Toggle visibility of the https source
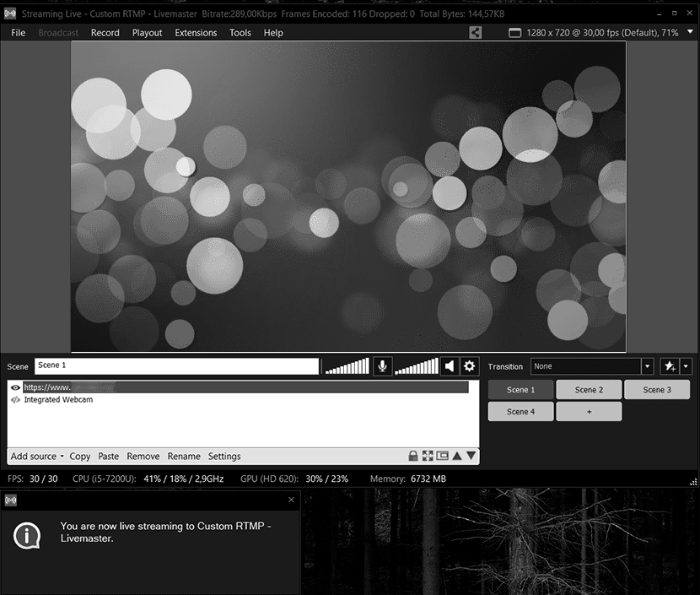Image resolution: width=700 pixels, height=595 pixels. (14, 387)
